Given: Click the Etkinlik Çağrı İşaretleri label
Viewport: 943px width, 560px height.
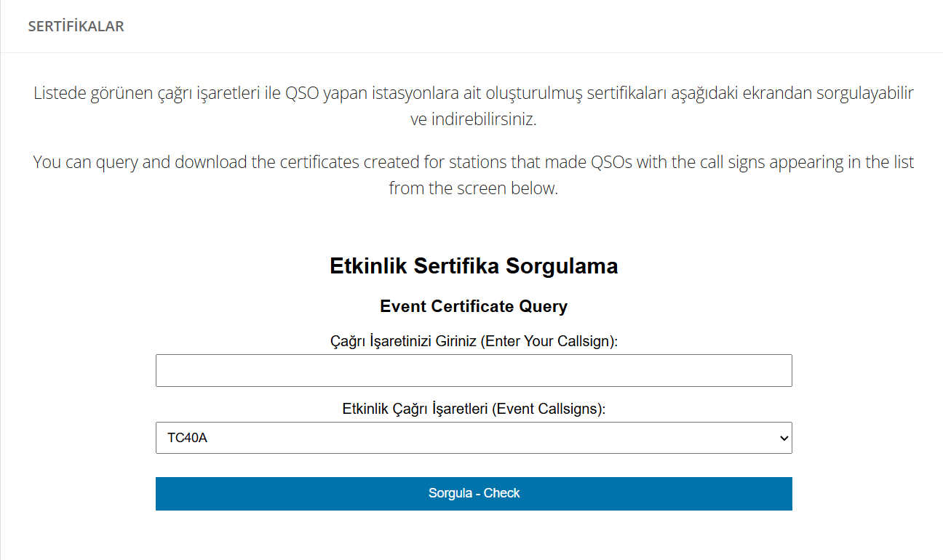Looking at the screenshot, I should (415, 409).
